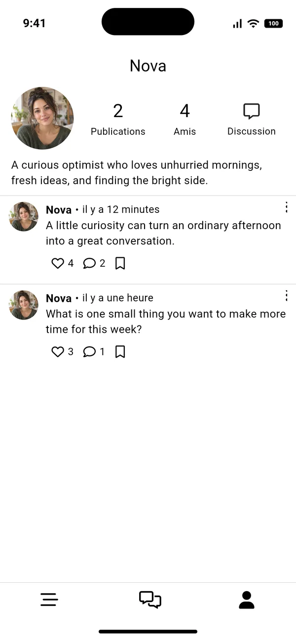Open options menu for 'une heure' post
296x644 pixels.
tap(286, 296)
